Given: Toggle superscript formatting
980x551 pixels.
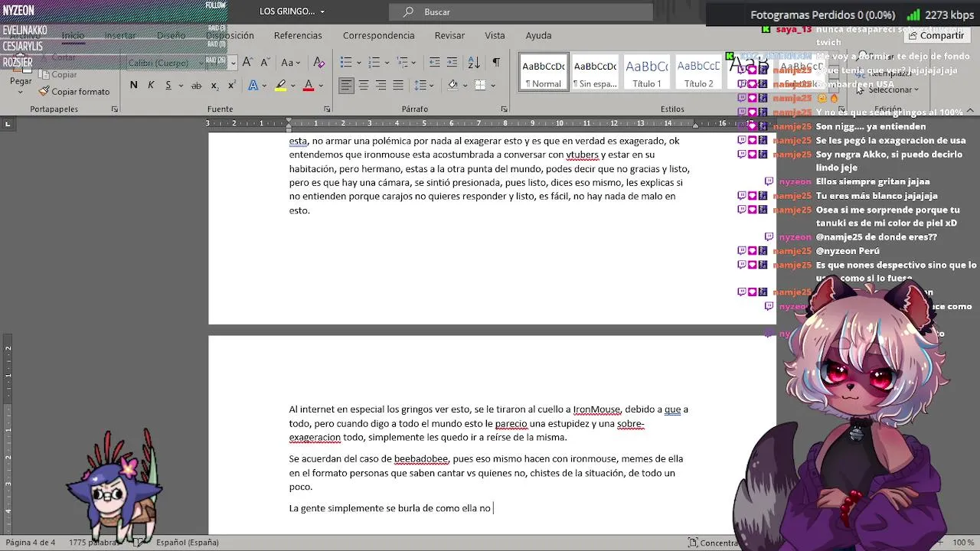Looking at the screenshot, I should click(231, 85).
